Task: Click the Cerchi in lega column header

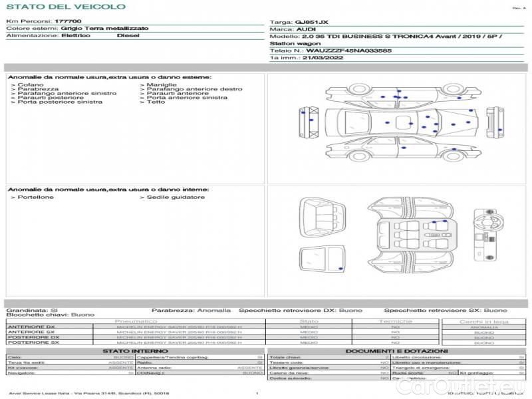Action: [x=483, y=321]
